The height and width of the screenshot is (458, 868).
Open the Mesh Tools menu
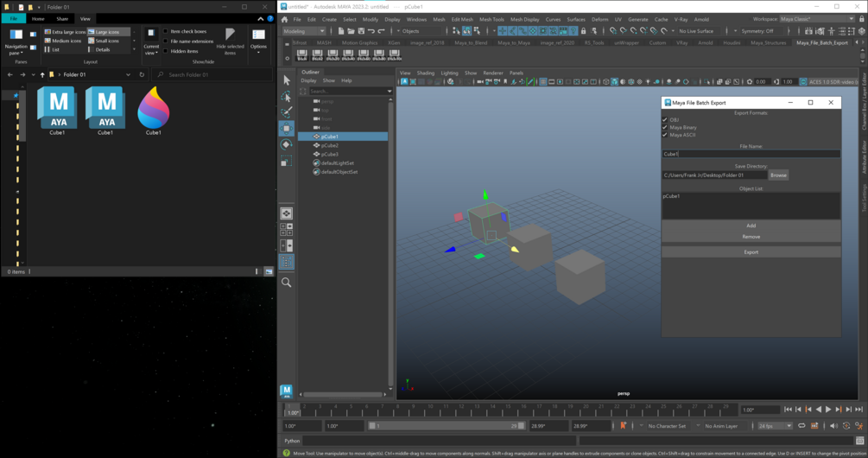click(x=491, y=19)
